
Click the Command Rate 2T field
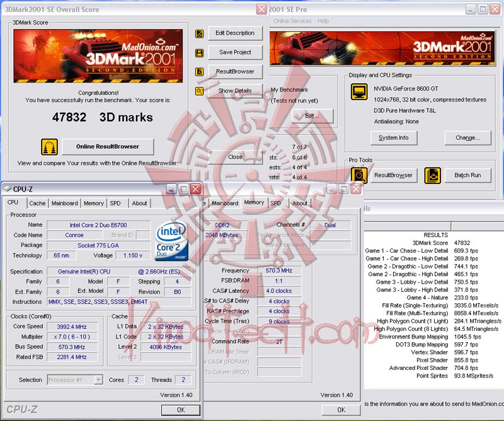[279, 342]
